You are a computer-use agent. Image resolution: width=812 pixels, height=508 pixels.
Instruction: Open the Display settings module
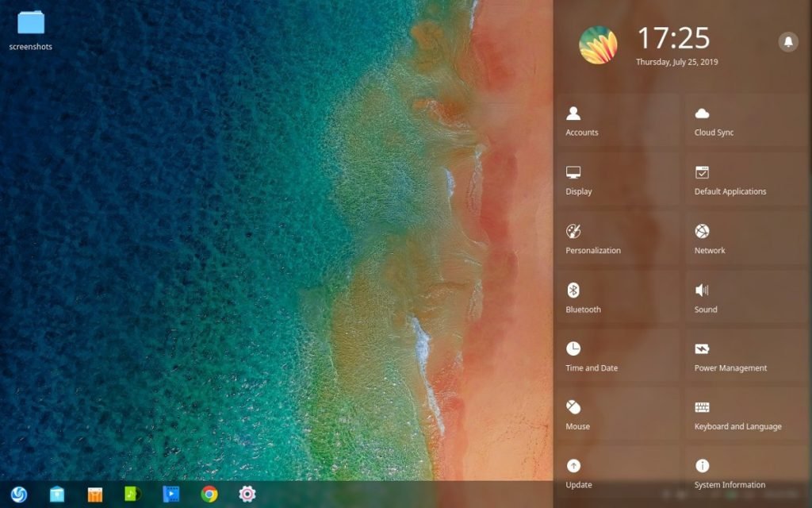click(617, 180)
